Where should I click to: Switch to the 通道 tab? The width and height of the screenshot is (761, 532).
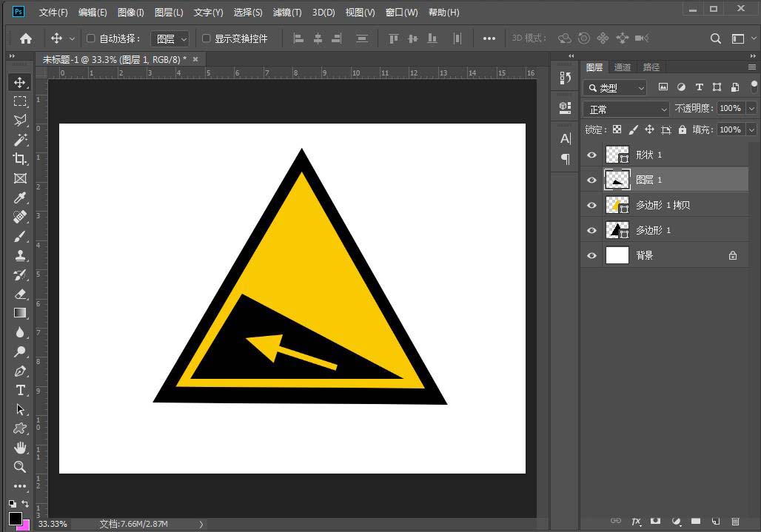pyautogui.click(x=623, y=67)
